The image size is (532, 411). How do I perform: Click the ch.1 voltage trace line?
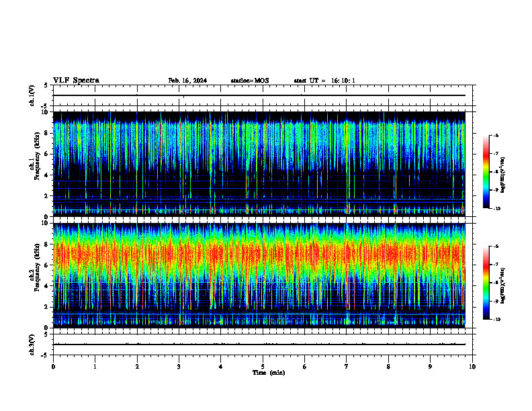pos(259,95)
